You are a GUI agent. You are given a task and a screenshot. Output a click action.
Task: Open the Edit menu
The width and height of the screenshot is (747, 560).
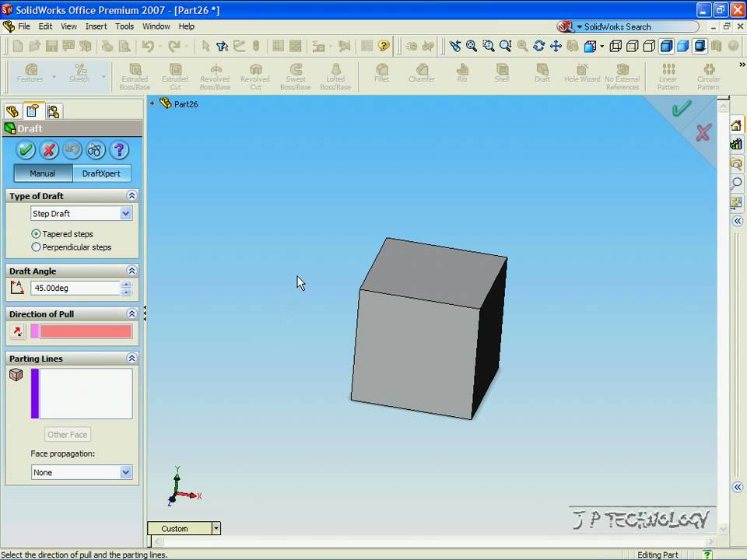click(x=45, y=26)
